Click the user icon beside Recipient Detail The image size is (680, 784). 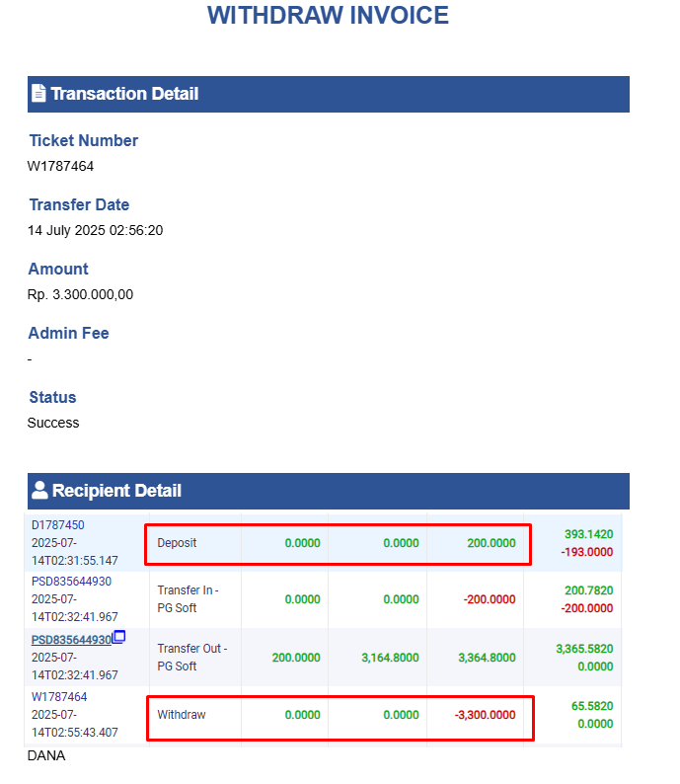point(39,491)
